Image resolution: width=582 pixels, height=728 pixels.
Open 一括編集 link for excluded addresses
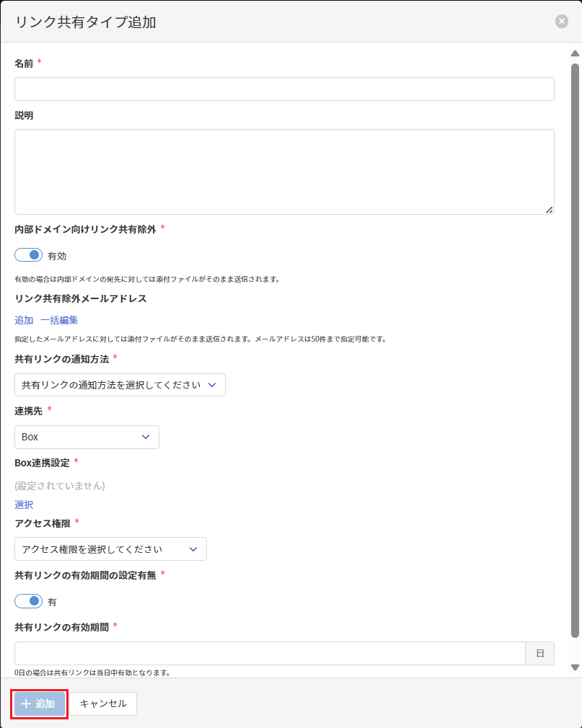[59, 320]
